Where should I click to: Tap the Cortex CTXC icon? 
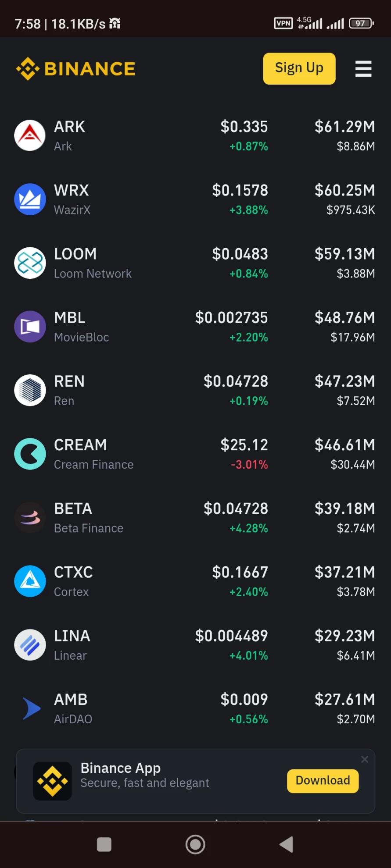coord(30,581)
